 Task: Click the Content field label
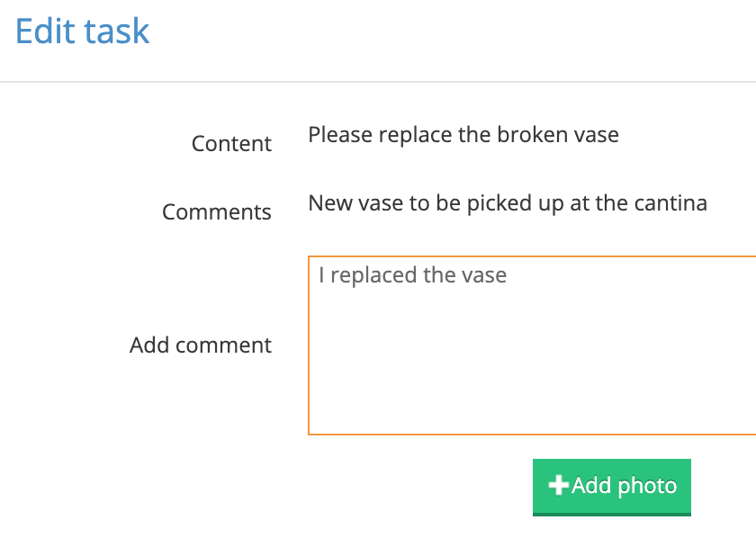click(231, 143)
